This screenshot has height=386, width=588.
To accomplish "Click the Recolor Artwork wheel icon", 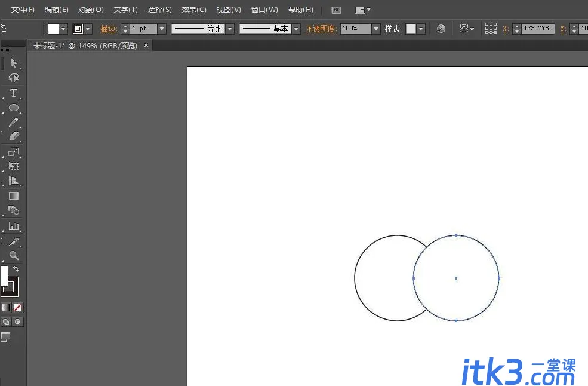I will (441, 29).
